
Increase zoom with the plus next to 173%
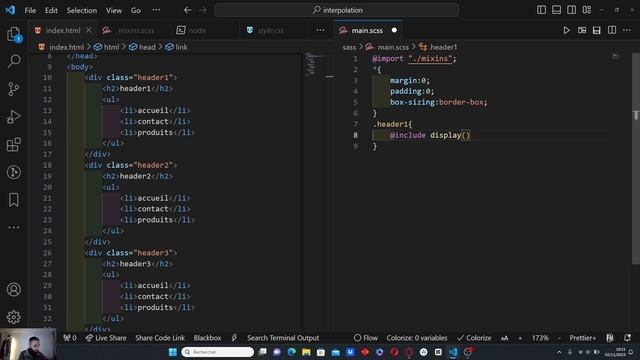coord(520,338)
